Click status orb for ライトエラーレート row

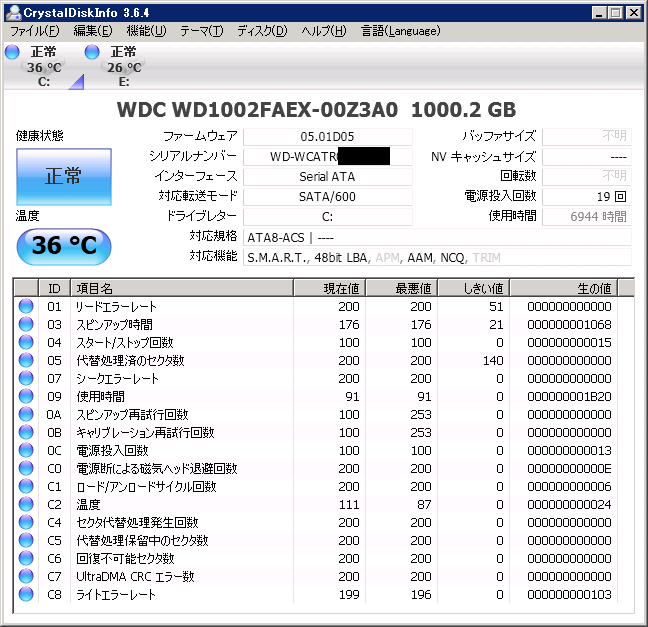pyautogui.click(x=25, y=595)
